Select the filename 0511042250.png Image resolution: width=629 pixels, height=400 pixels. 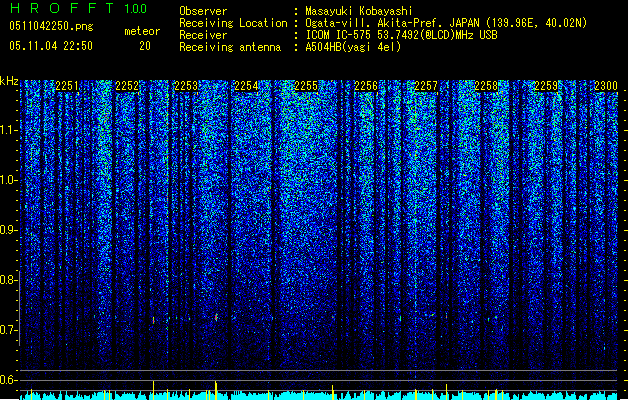(x=51, y=26)
